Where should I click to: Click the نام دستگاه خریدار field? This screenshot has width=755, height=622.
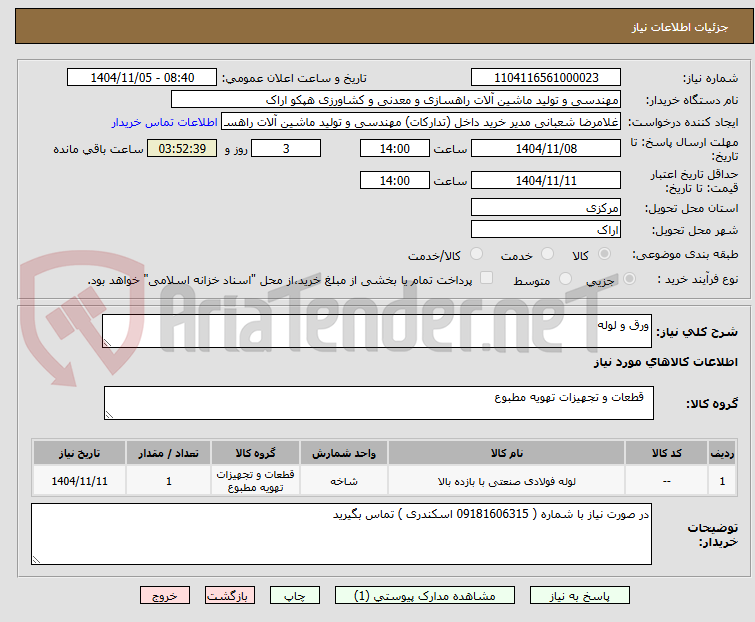pos(396,100)
